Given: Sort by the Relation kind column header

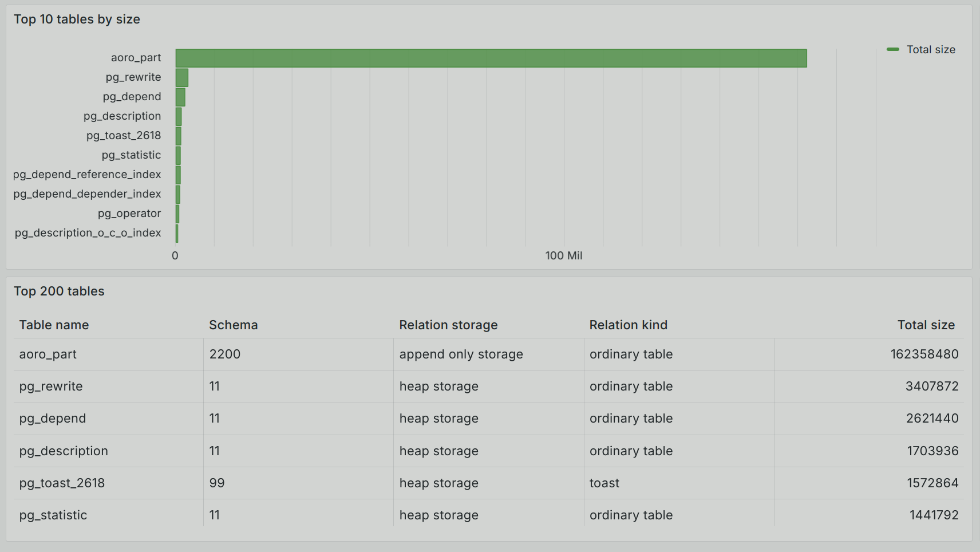Looking at the screenshot, I should (x=628, y=325).
